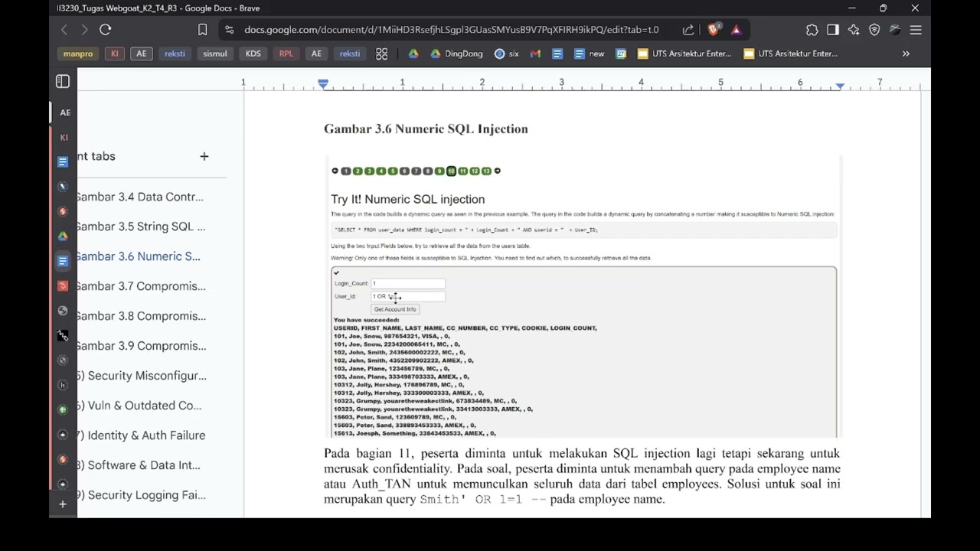Go to Gambar 3.8 Compromis... tab
The width and height of the screenshot is (980, 551).
tap(140, 316)
